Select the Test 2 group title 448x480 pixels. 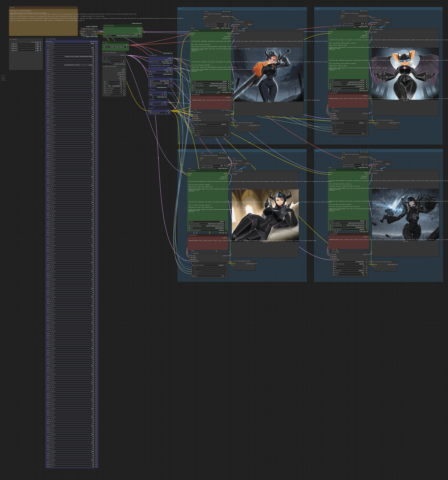[x=317, y=9]
